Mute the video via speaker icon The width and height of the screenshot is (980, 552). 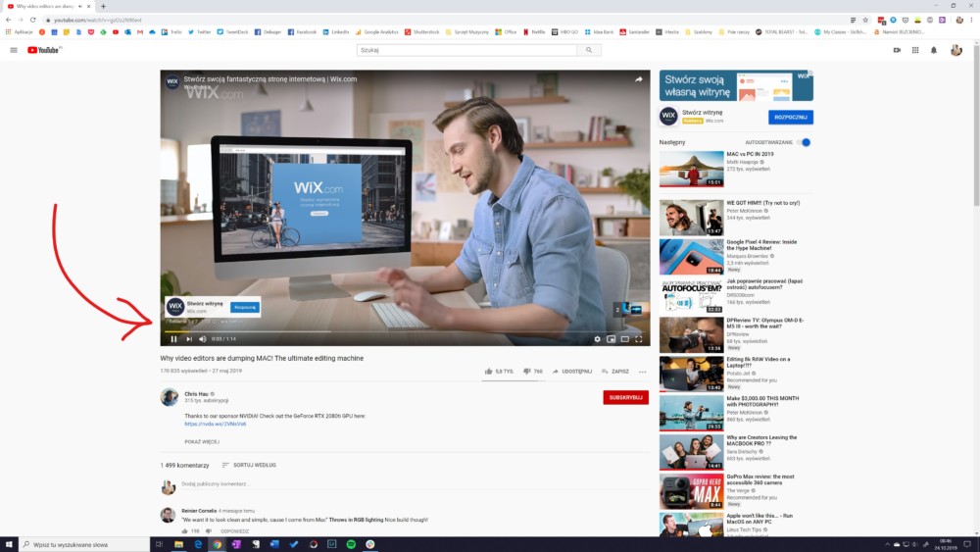pyautogui.click(x=203, y=339)
